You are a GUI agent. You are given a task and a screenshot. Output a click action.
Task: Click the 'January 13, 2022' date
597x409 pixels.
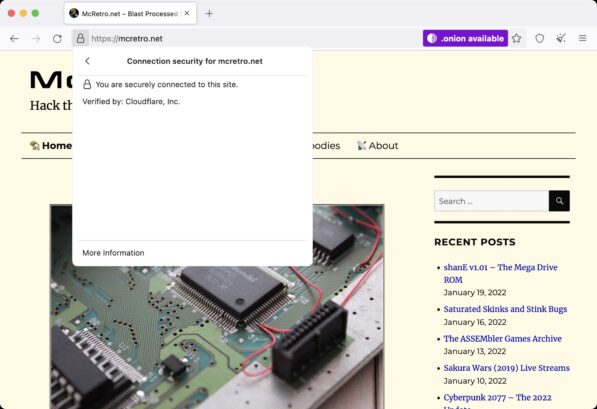[475, 351]
